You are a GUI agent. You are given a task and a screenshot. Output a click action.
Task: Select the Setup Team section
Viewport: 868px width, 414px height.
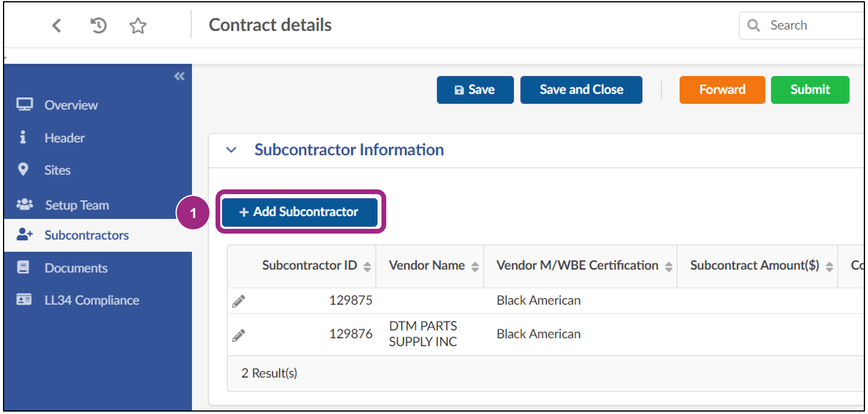coord(77,205)
